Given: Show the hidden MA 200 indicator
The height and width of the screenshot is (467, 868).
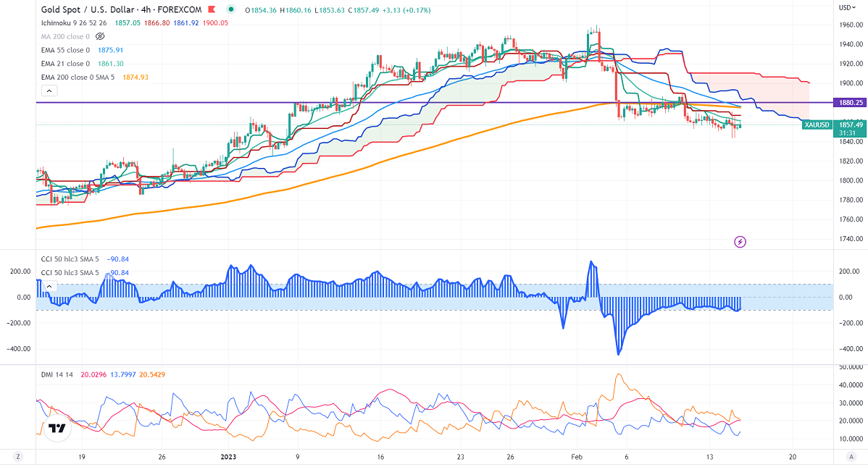Looking at the screenshot, I should (100, 35).
